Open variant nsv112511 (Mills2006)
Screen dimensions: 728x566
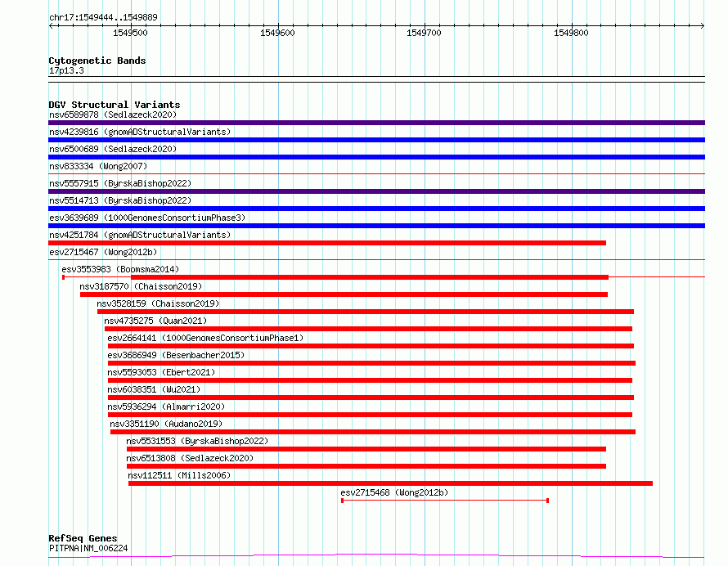[x=179, y=475]
